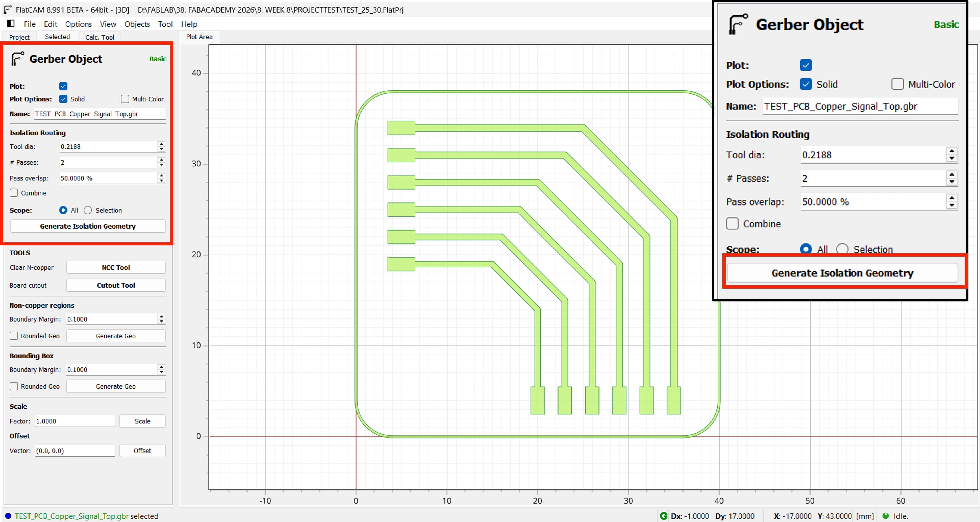Click the [mm] units indicator

865,516
